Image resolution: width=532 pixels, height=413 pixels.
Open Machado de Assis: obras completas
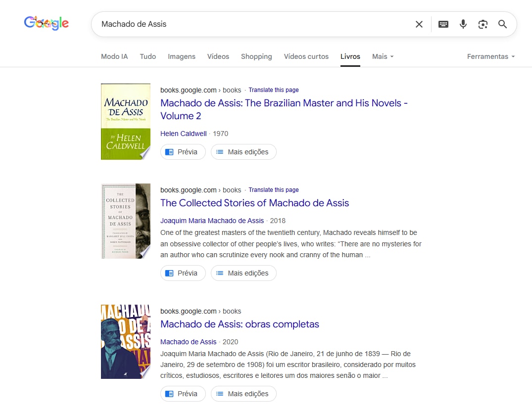pyautogui.click(x=239, y=324)
